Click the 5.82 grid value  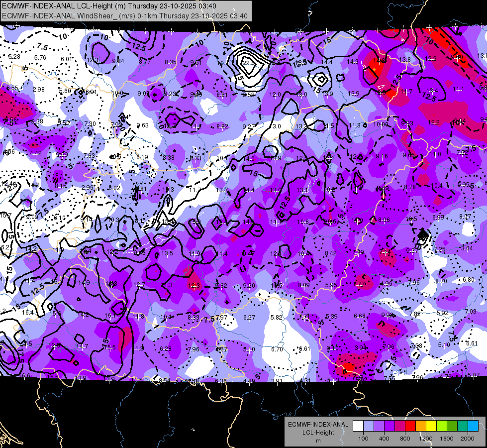coord(277,318)
